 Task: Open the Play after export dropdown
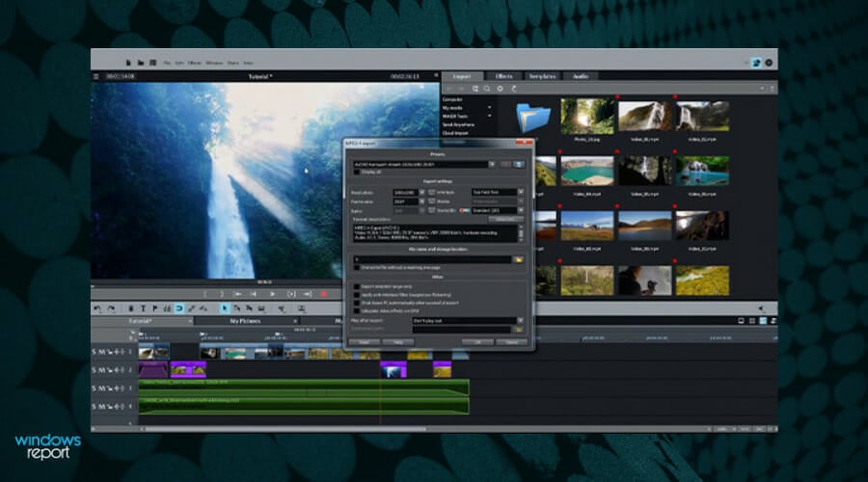[x=521, y=320]
